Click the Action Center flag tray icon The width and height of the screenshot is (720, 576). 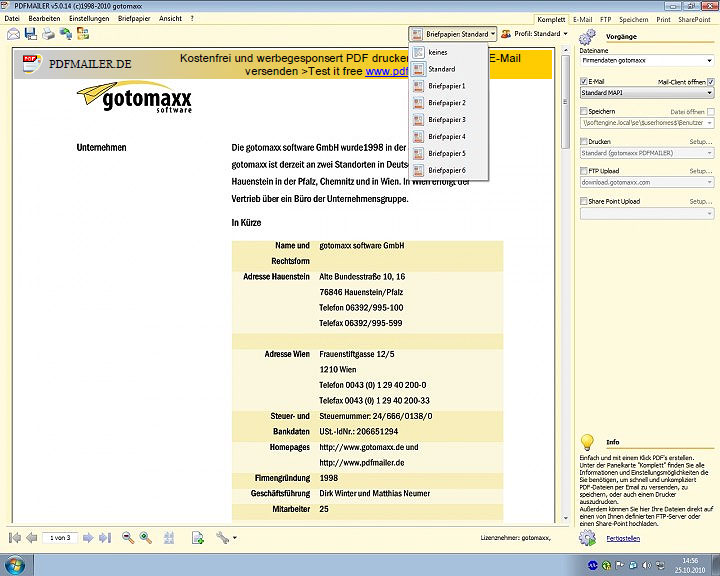(x=619, y=565)
